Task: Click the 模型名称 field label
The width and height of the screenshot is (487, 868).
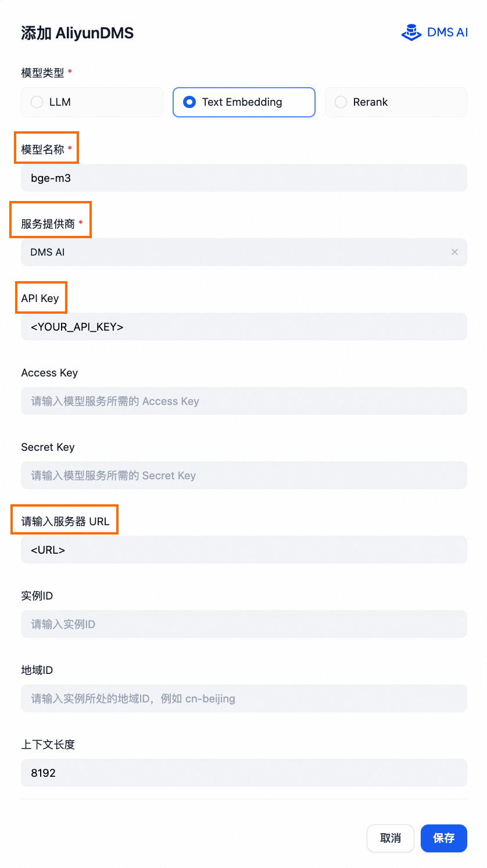Action: coord(42,150)
